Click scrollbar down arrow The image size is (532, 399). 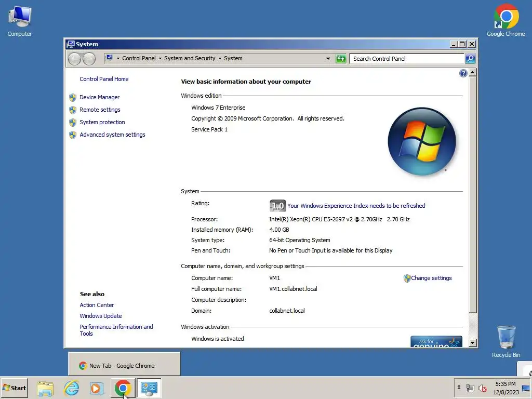[472, 343]
